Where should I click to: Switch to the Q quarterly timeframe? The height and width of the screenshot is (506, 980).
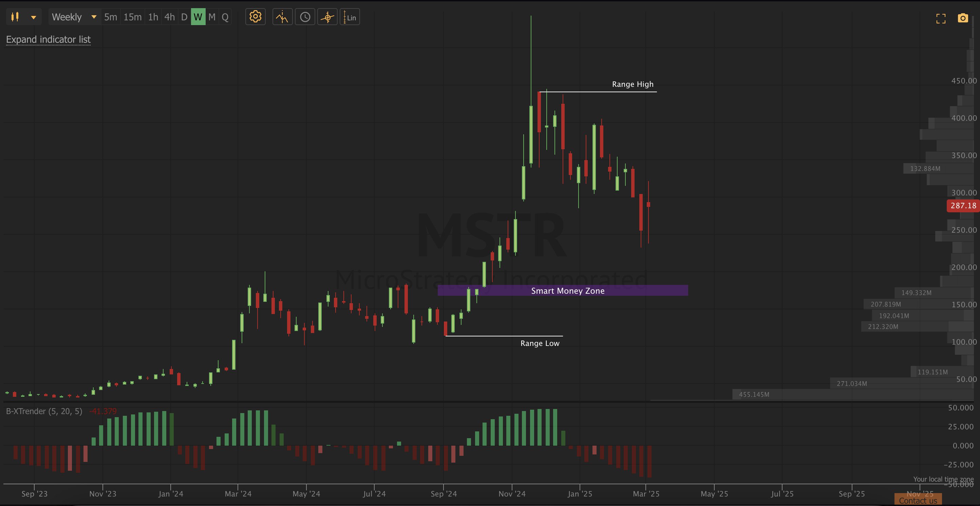[x=225, y=17]
